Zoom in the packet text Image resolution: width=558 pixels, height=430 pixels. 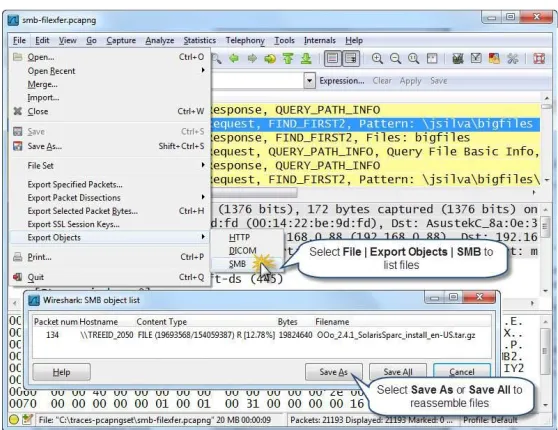coord(377,58)
